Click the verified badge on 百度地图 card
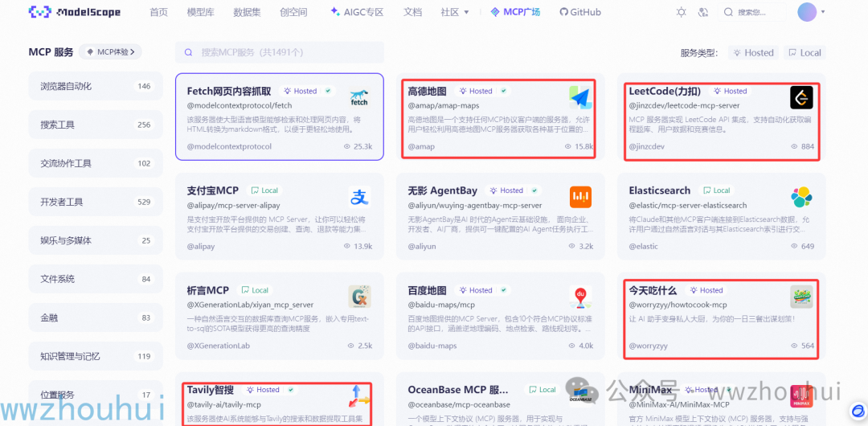 pos(503,290)
